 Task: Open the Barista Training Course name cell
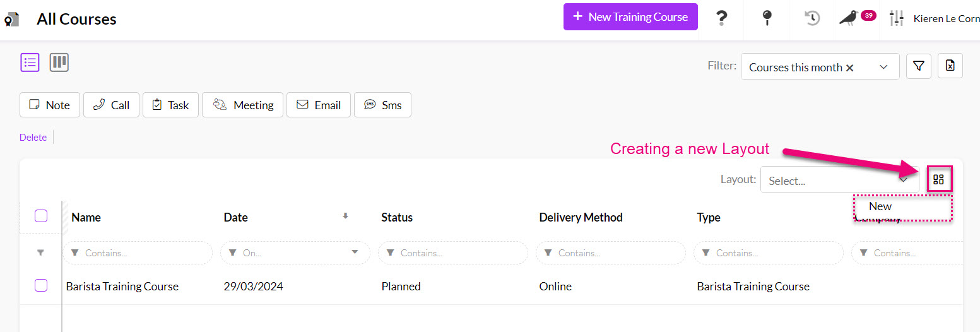[122, 286]
